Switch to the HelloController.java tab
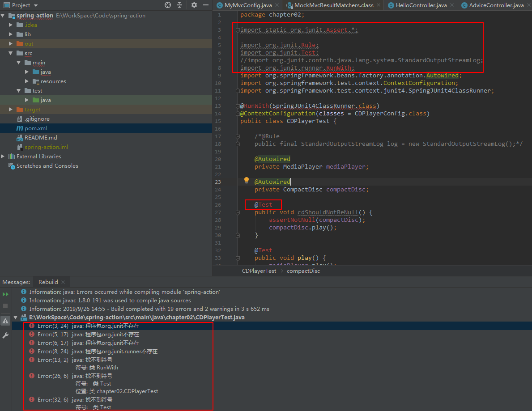This screenshot has height=411, width=532. pos(421,5)
